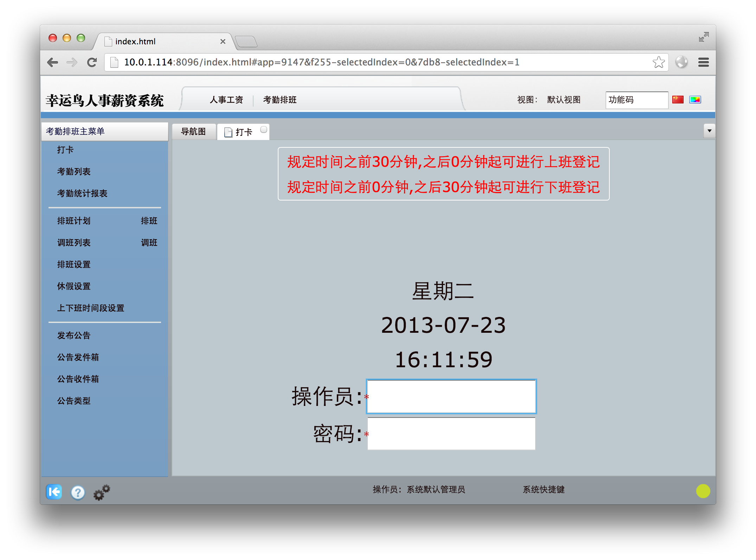Click the 排班 shortcut on the right of 排班计划
Screen dimensions: 756x560
pyautogui.click(x=149, y=221)
